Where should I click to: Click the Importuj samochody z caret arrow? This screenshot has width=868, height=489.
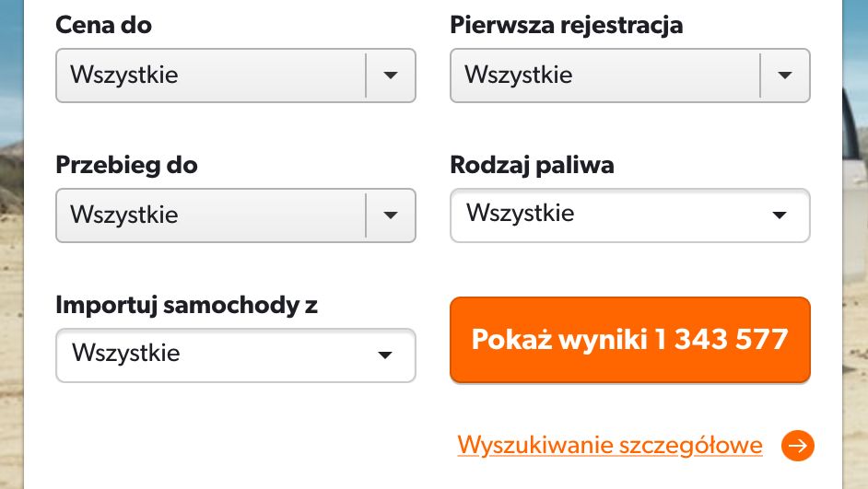[385, 355]
